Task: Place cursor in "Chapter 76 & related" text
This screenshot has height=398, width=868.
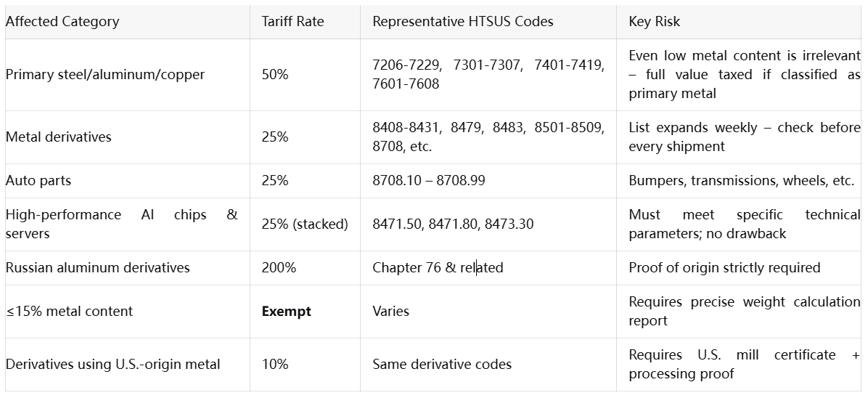Action: (x=438, y=268)
